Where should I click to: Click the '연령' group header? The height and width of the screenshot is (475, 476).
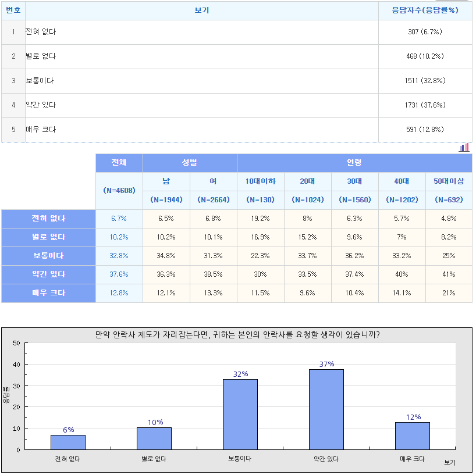[354, 163]
